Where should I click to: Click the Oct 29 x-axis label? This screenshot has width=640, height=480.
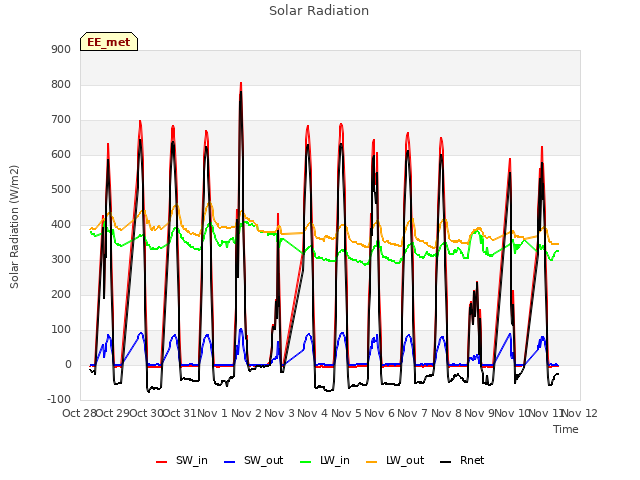(x=113, y=413)
